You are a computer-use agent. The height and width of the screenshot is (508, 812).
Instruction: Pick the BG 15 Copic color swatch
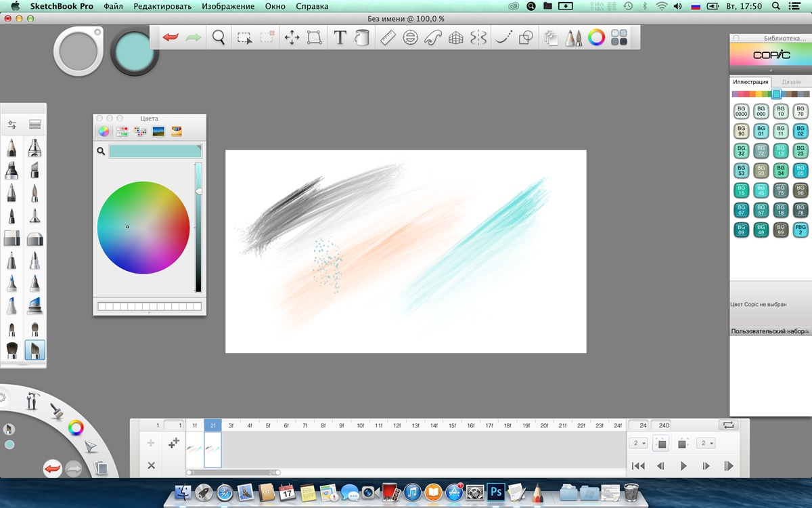click(741, 190)
